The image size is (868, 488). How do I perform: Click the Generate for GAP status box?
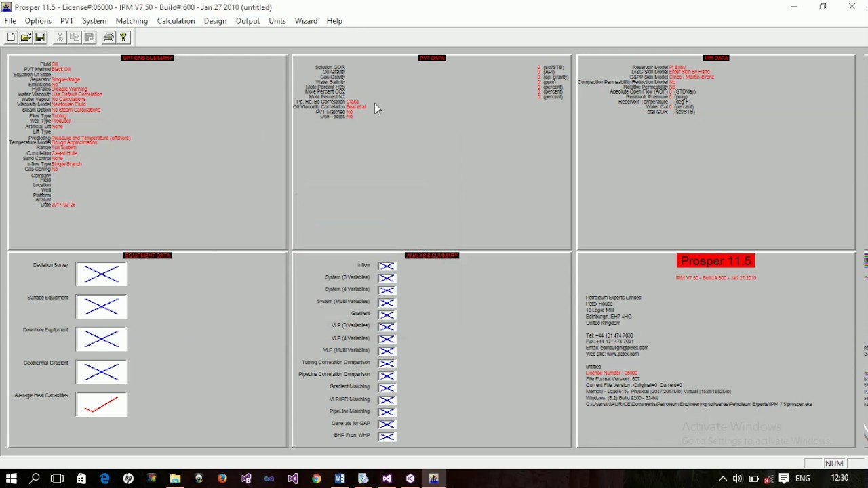(387, 424)
